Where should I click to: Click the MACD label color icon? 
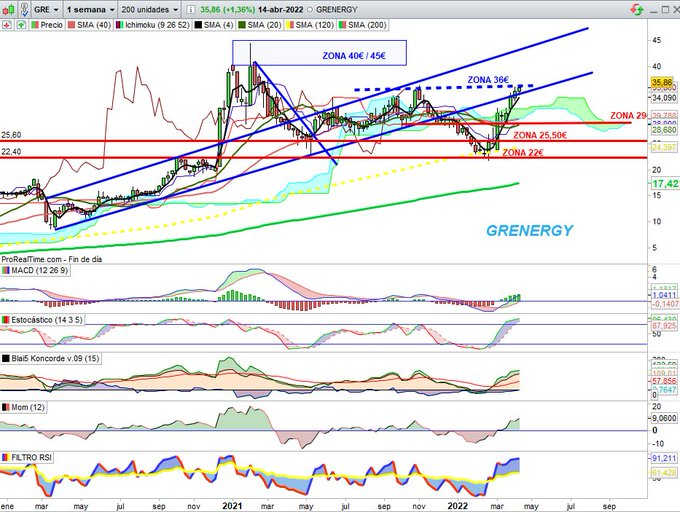point(6,271)
